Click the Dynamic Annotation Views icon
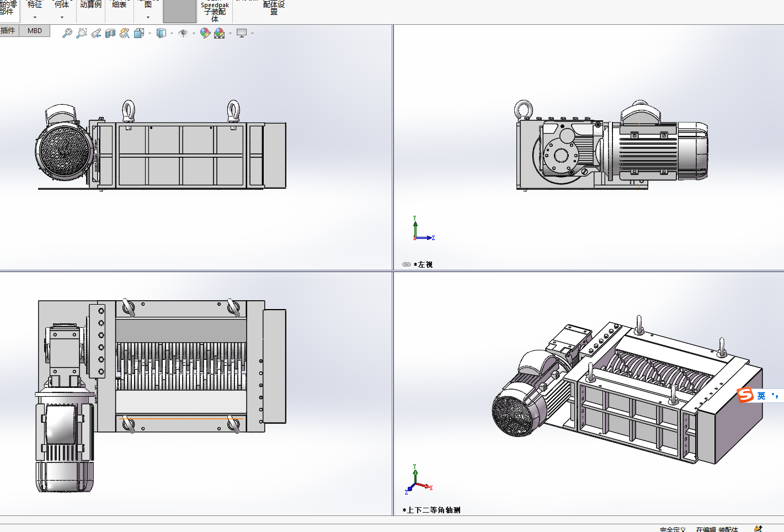This screenshot has width=784, height=532. [125, 33]
